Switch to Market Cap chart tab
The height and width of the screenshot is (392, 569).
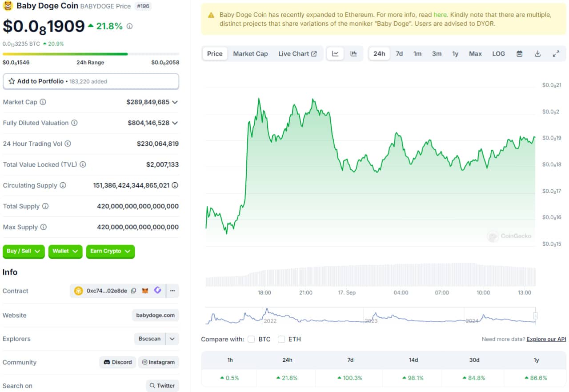[x=250, y=54]
